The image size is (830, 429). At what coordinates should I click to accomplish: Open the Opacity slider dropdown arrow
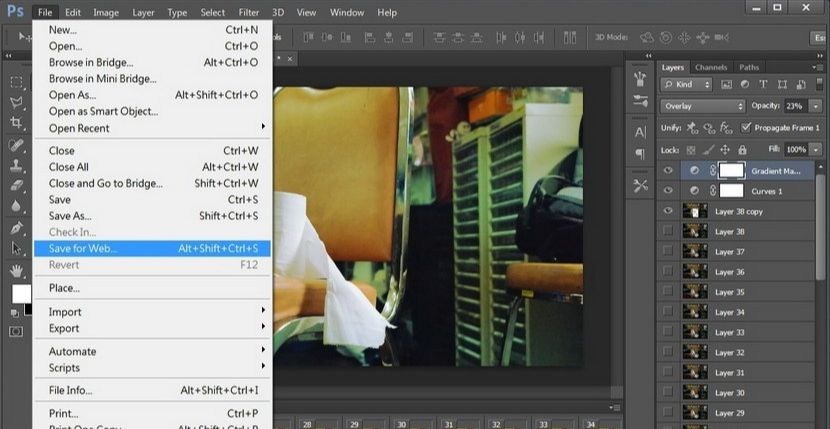[815, 106]
